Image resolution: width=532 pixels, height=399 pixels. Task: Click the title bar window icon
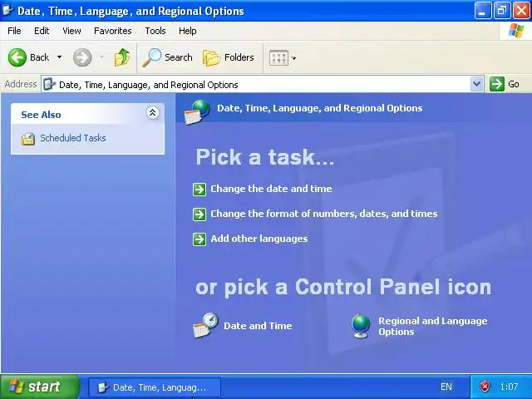(x=7, y=11)
